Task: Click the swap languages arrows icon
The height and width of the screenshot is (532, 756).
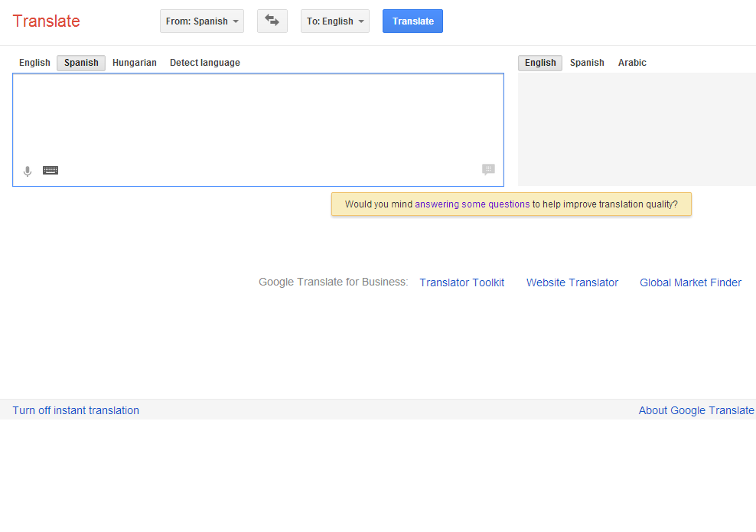Action: [x=272, y=21]
